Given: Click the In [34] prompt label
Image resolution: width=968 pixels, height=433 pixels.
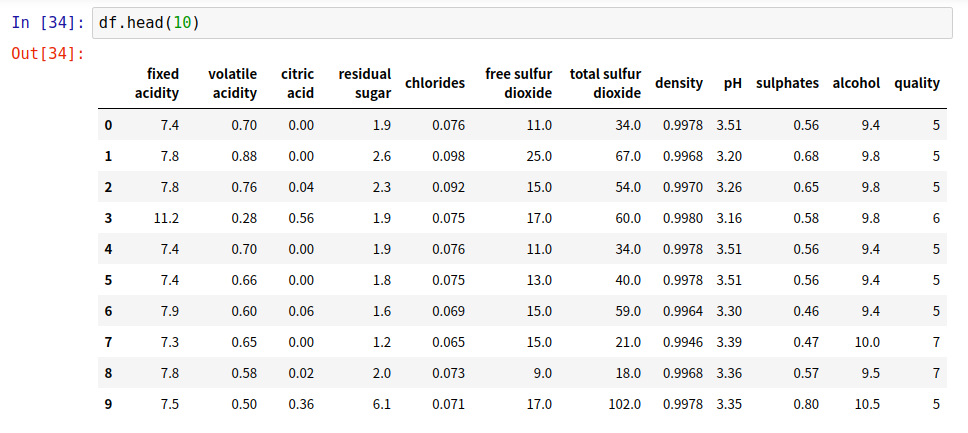Looking at the screenshot, I should [47, 22].
